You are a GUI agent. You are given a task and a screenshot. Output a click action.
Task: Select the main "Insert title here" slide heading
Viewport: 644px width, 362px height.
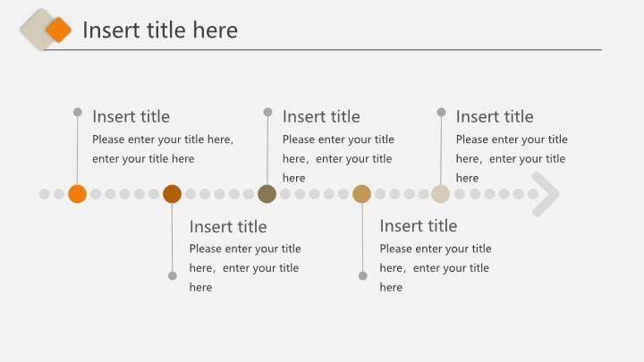(x=160, y=30)
